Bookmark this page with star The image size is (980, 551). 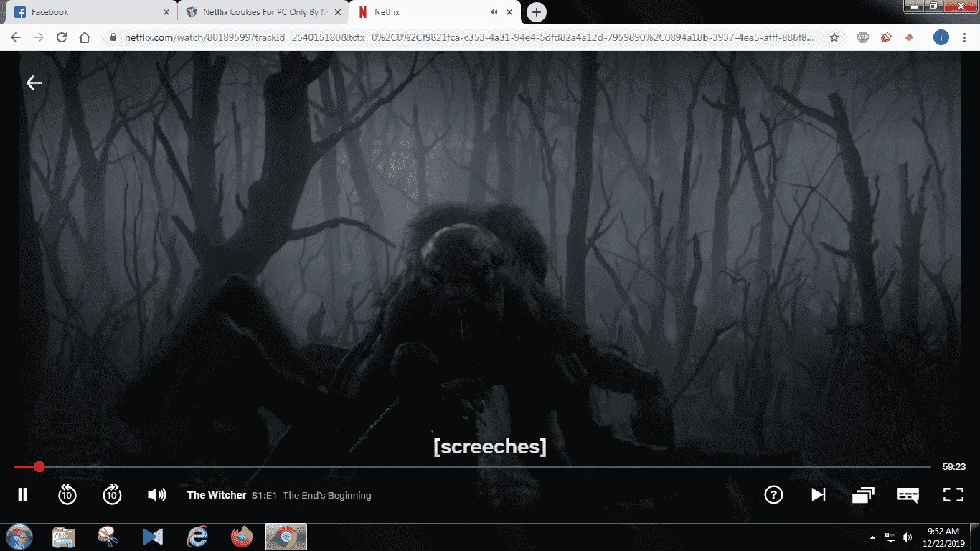[x=834, y=37]
